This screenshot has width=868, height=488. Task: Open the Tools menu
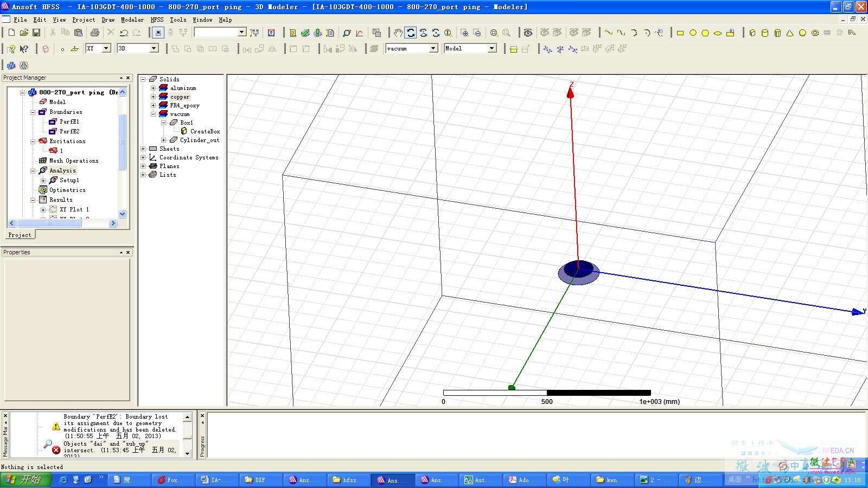[178, 20]
